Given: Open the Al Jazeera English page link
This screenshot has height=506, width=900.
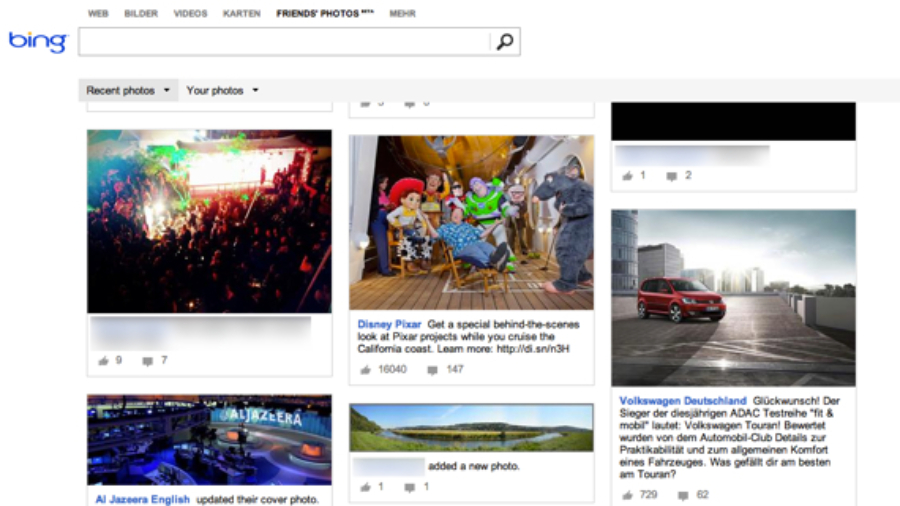Looking at the screenshot, I should 142,499.
